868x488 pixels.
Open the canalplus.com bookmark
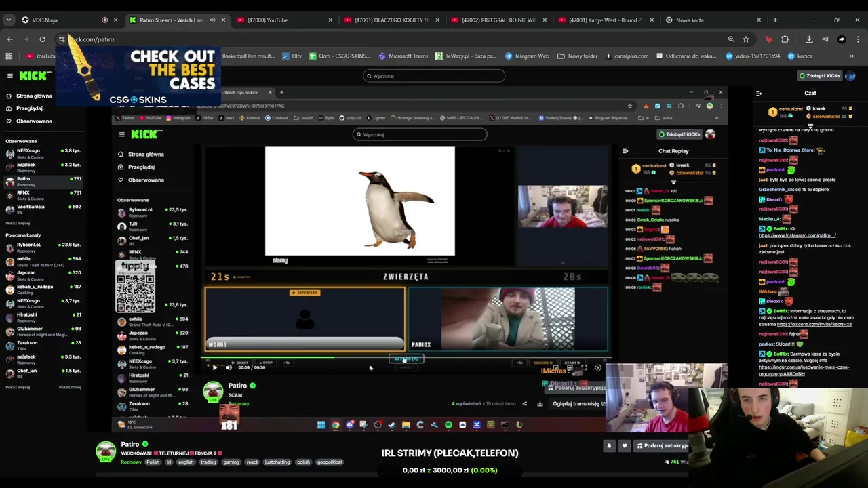[x=627, y=56]
